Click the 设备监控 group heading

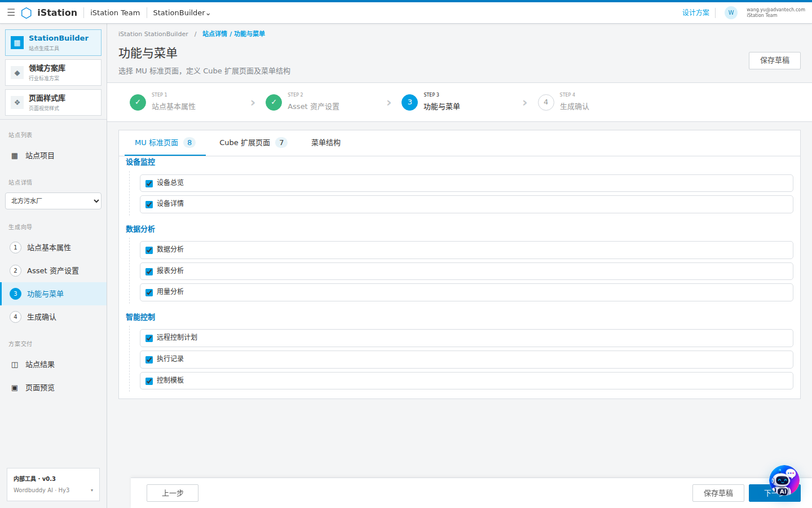(140, 162)
